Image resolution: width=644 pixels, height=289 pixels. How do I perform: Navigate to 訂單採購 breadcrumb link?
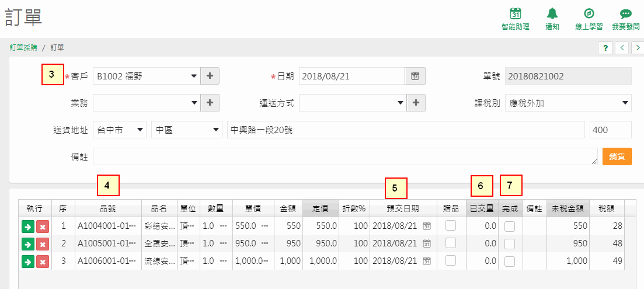[23, 48]
